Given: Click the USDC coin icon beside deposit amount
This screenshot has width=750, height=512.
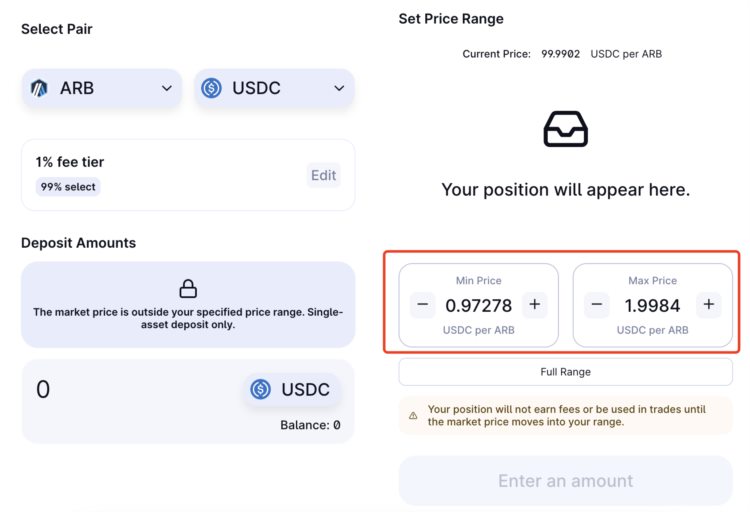Looking at the screenshot, I should click(261, 389).
